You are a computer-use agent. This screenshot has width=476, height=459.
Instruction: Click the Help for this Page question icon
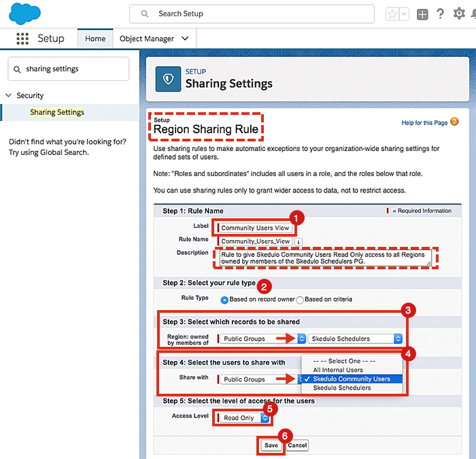pyautogui.click(x=454, y=122)
